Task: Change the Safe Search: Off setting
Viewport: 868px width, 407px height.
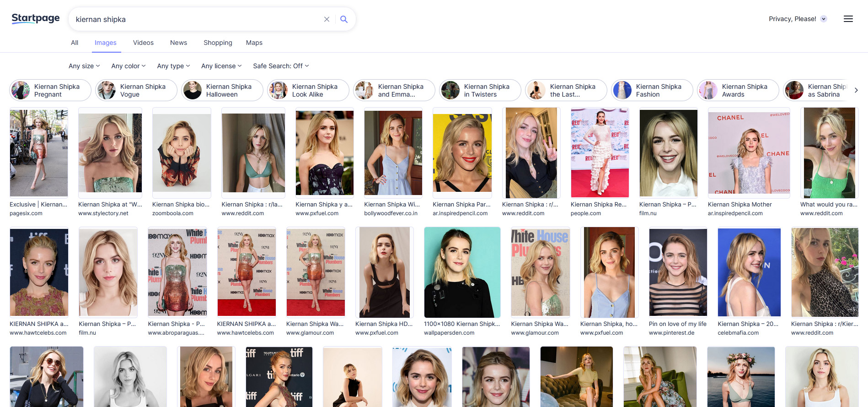Action: (281, 66)
